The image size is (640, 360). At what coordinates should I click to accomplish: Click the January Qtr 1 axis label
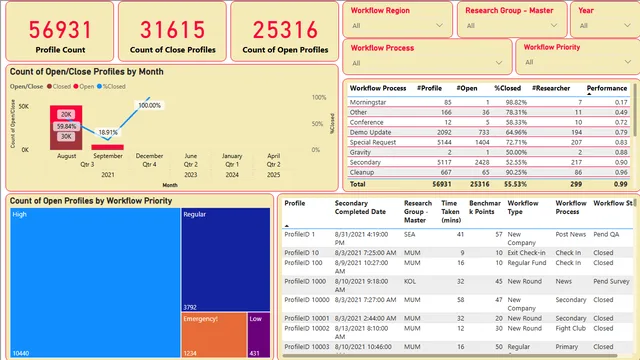point(232,160)
